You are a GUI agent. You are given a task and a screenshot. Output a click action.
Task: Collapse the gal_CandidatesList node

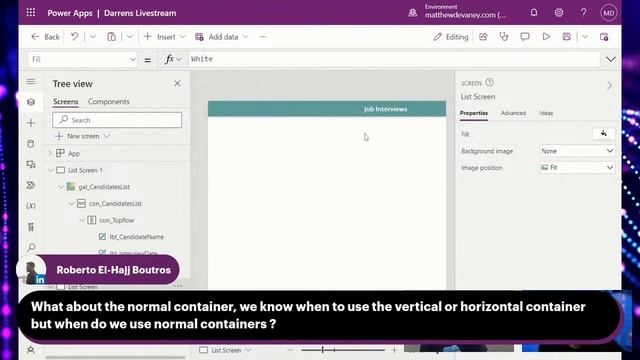(x=61, y=187)
